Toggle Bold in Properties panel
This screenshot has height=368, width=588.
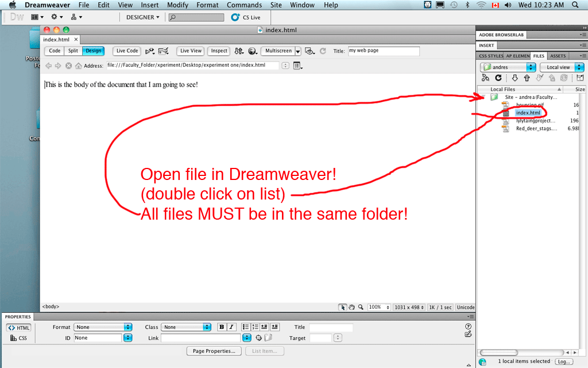click(x=222, y=327)
